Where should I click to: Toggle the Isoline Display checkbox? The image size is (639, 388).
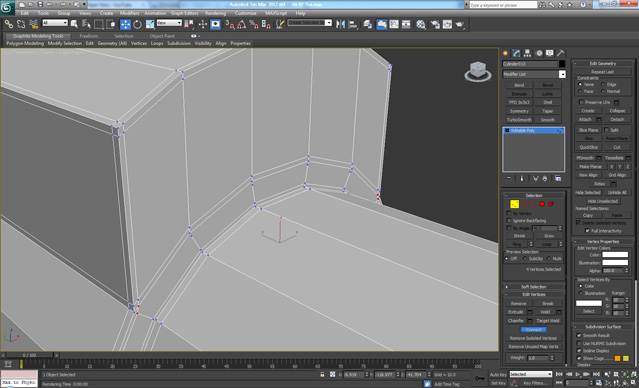[x=579, y=351]
